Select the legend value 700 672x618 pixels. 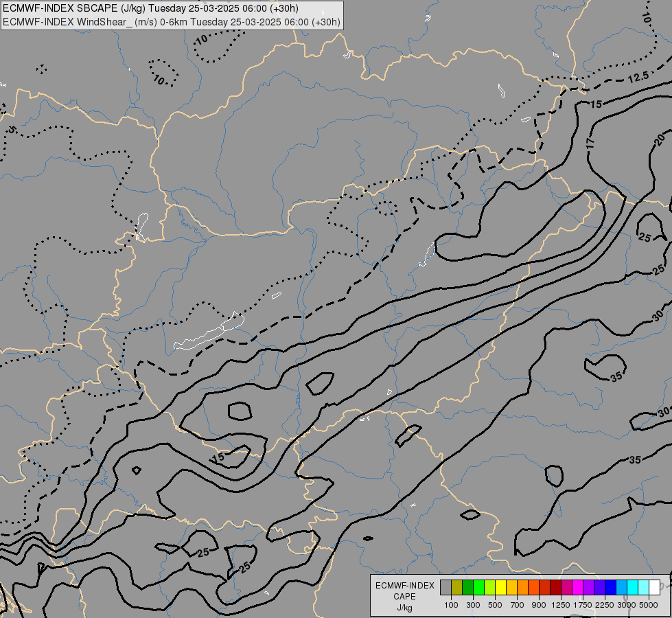pos(518,605)
